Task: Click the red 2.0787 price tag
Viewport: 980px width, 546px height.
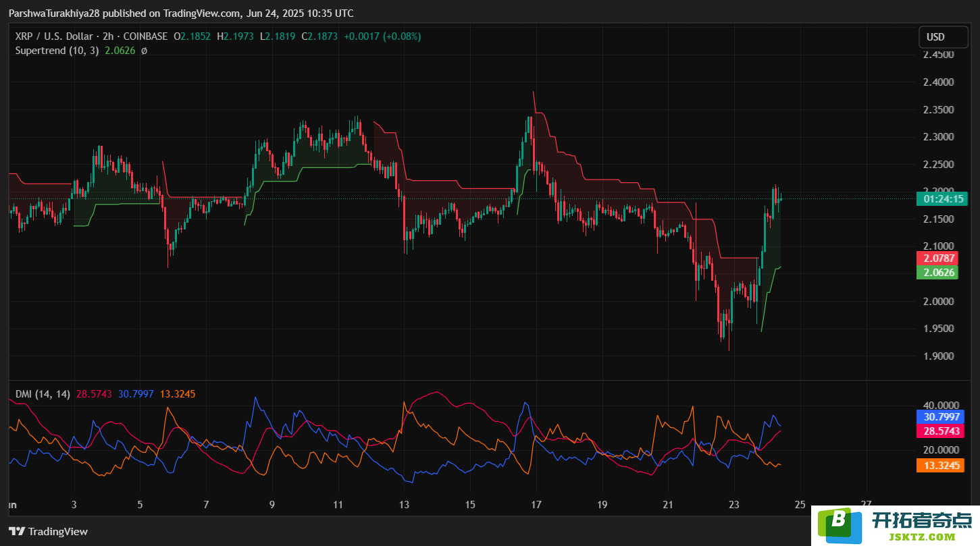Action: coord(939,258)
